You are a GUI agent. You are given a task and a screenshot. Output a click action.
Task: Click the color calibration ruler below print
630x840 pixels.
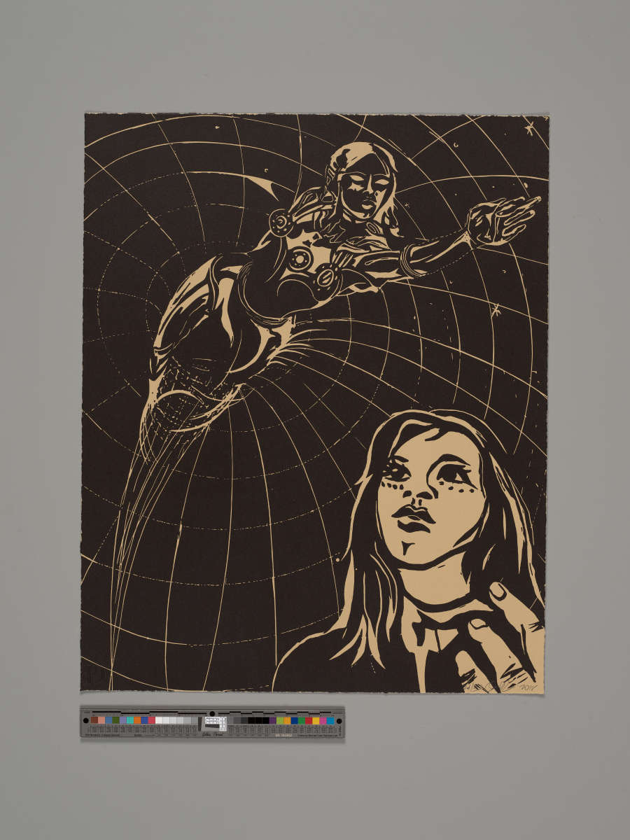pos(213,722)
